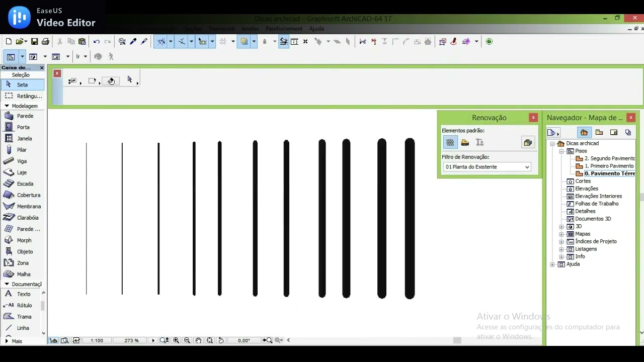Select the Laje slab tool
The image size is (644, 362).
tap(22, 172)
